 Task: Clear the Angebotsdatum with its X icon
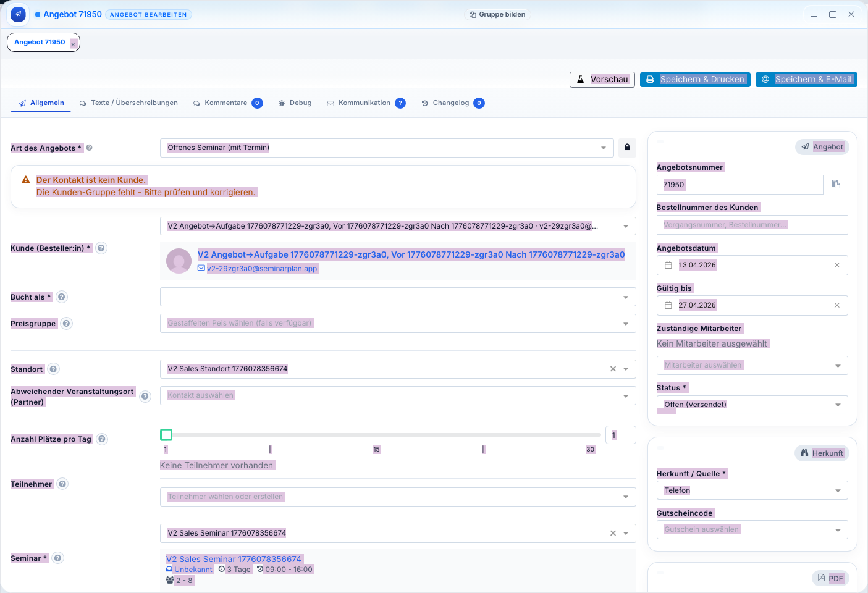(x=837, y=265)
